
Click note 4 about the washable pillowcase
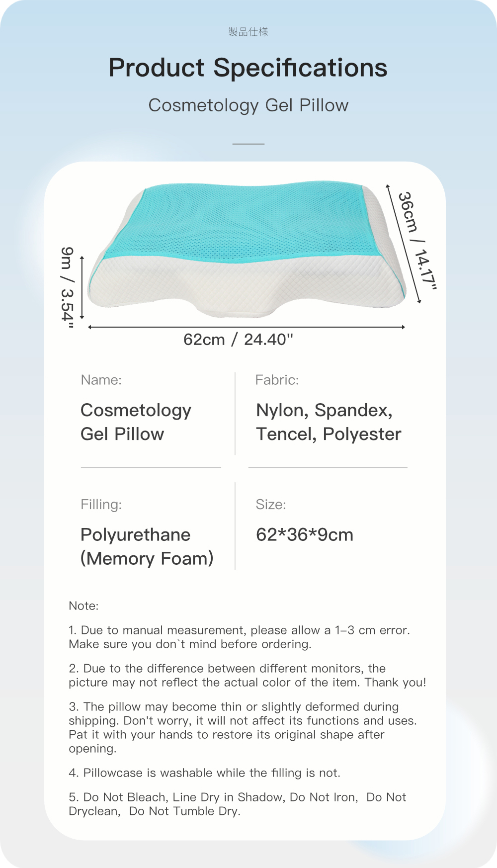pos(205,773)
